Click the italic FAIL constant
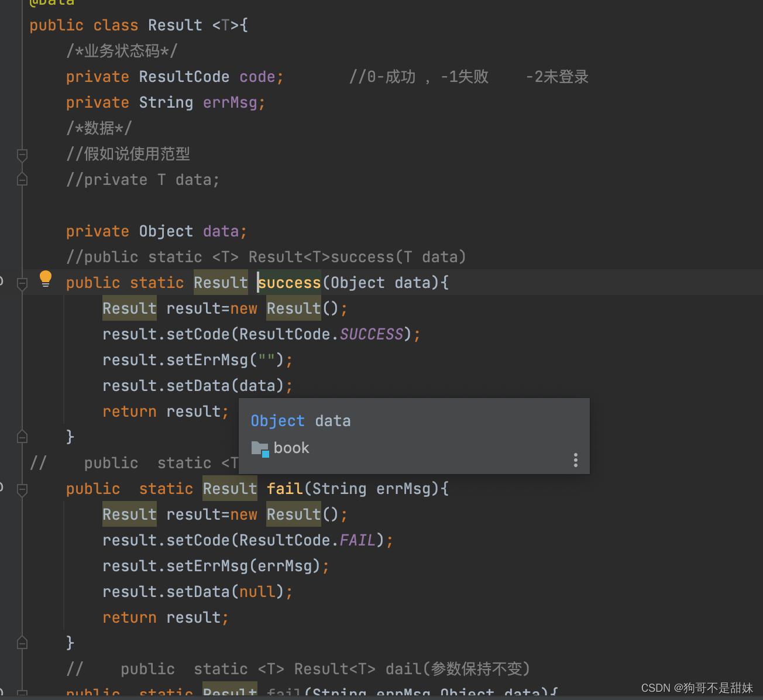763x700 pixels. point(358,540)
